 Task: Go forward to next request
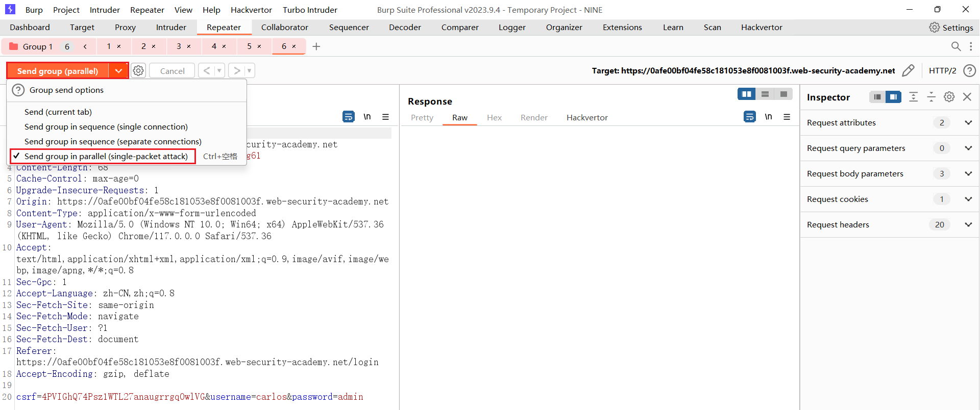click(x=237, y=71)
